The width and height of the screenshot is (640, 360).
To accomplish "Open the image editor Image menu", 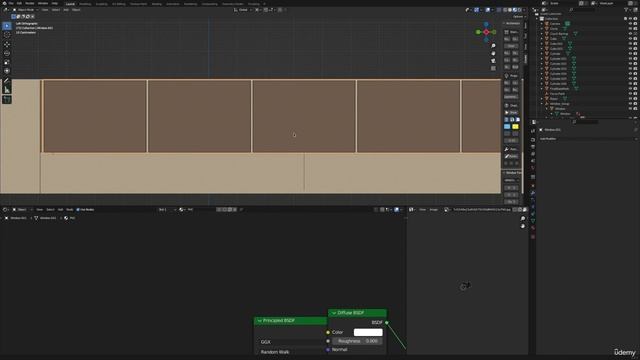I will [x=433, y=210].
